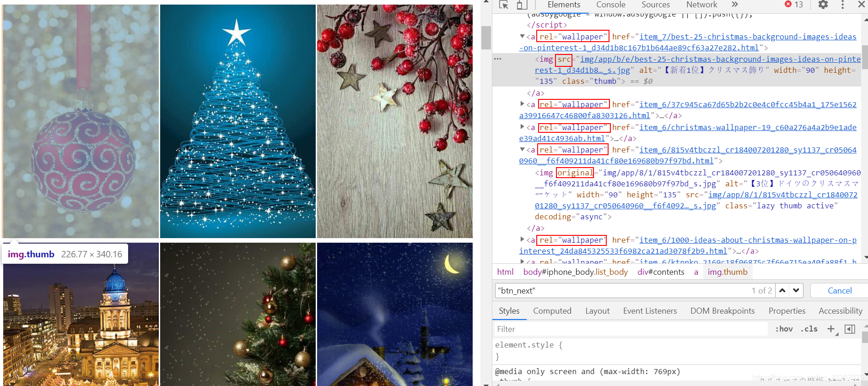
Task: Toggle the .cls element classes button
Action: click(809, 329)
